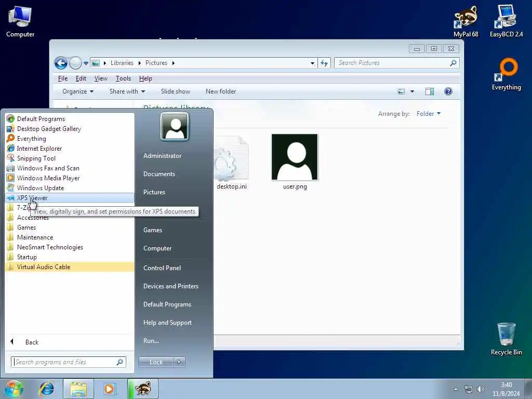The width and height of the screenshot is (532, 399).
Task: Open the Share with dropdown
Action: pyautogui.click(x=127, y=91)
